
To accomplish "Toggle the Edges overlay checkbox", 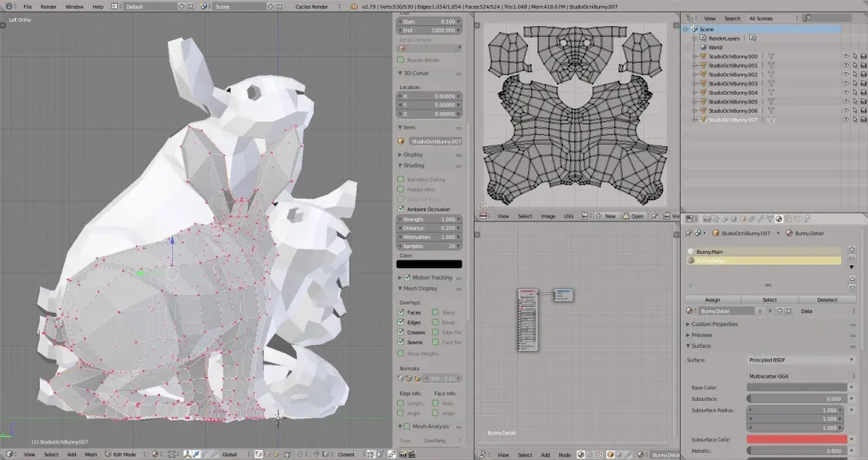I will [401, 323].
